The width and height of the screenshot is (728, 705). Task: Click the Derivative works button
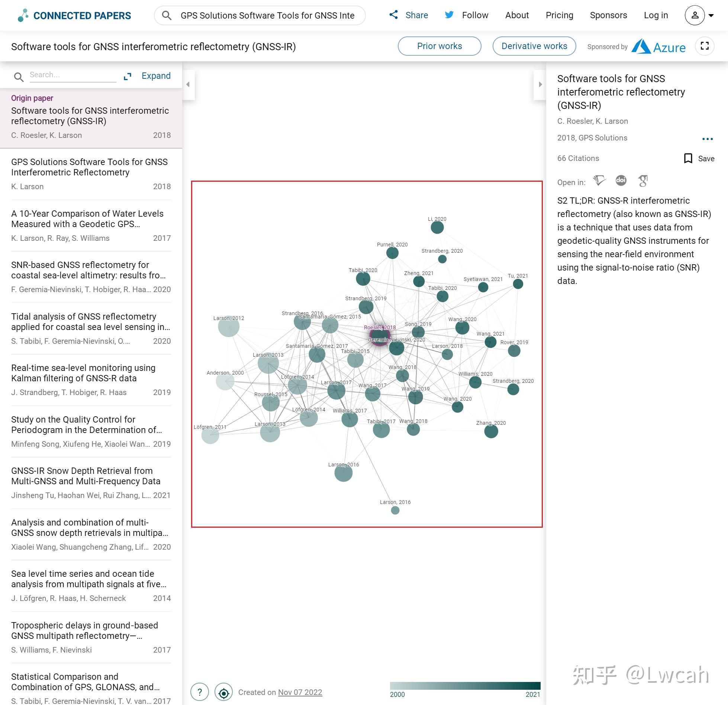pos(534,46)
